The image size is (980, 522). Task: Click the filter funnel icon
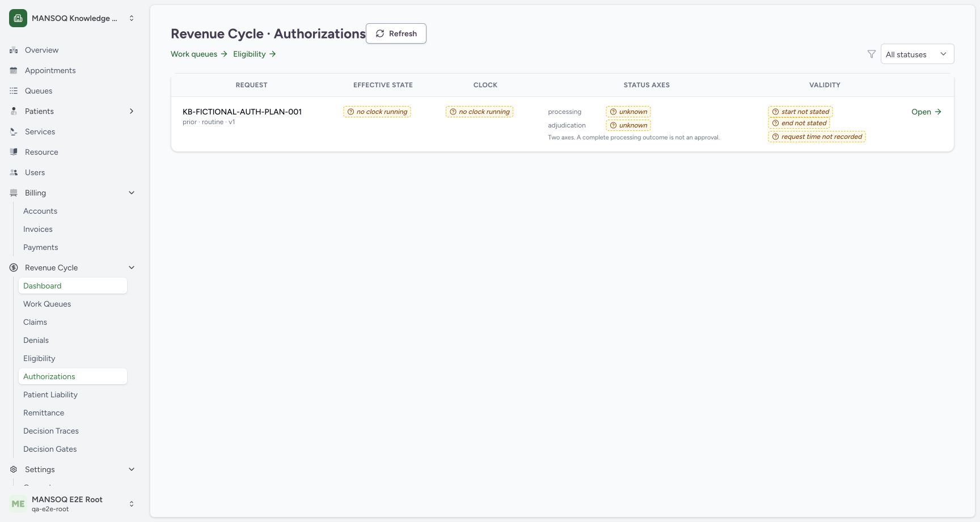point(872,54)
